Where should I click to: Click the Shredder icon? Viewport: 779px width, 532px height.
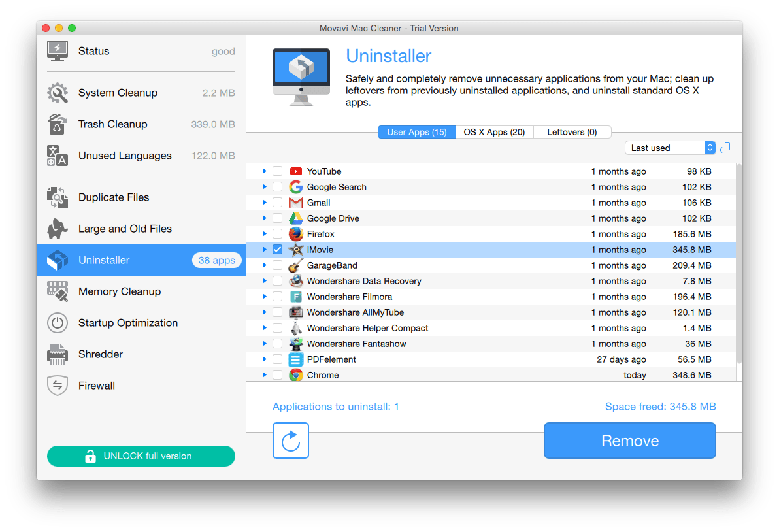click(58, 354)
